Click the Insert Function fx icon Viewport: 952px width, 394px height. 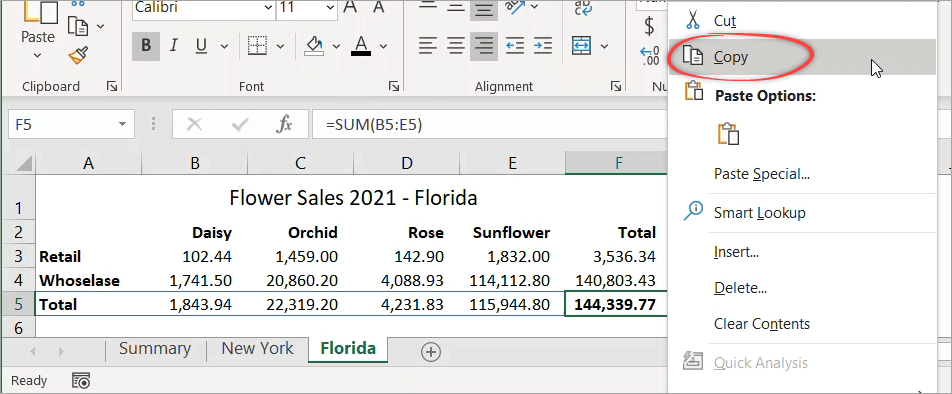tap(284, 125)
